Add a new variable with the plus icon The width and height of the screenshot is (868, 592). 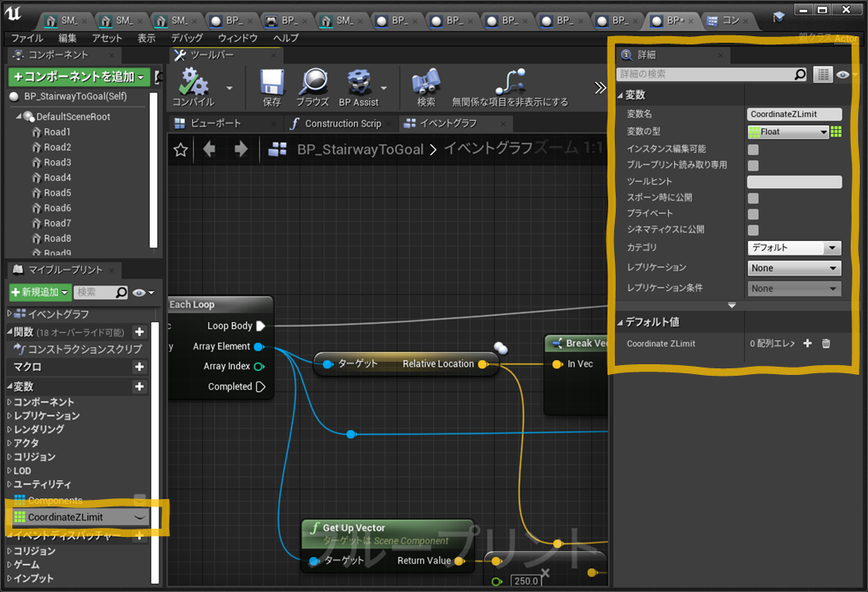pos(140,386)
